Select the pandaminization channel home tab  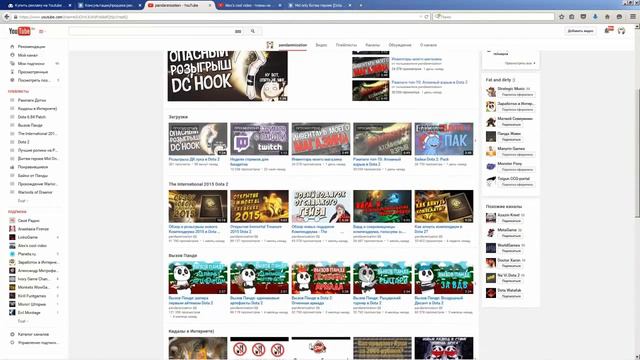pyautogui.click(x=292, y=45)
